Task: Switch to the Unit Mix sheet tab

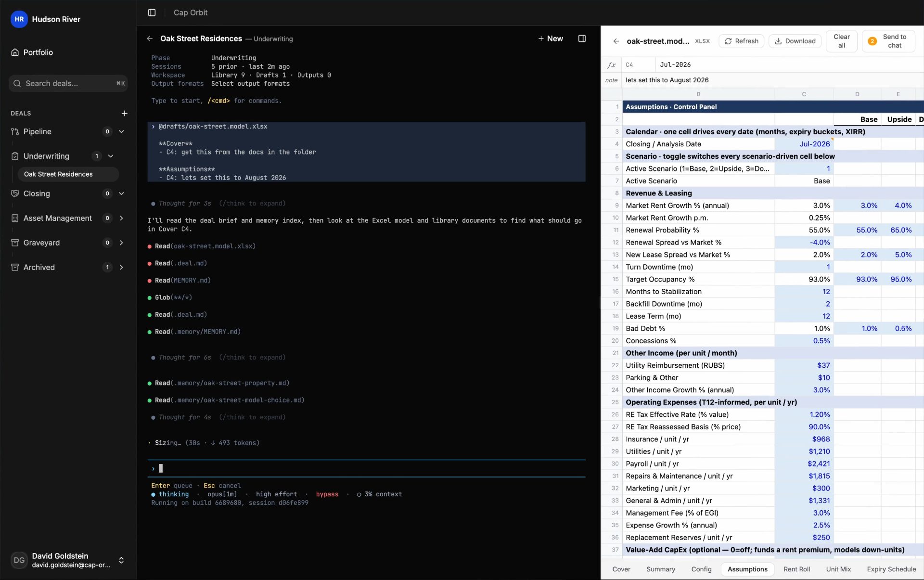Action: pyautogui.click(x=838, y=569)
